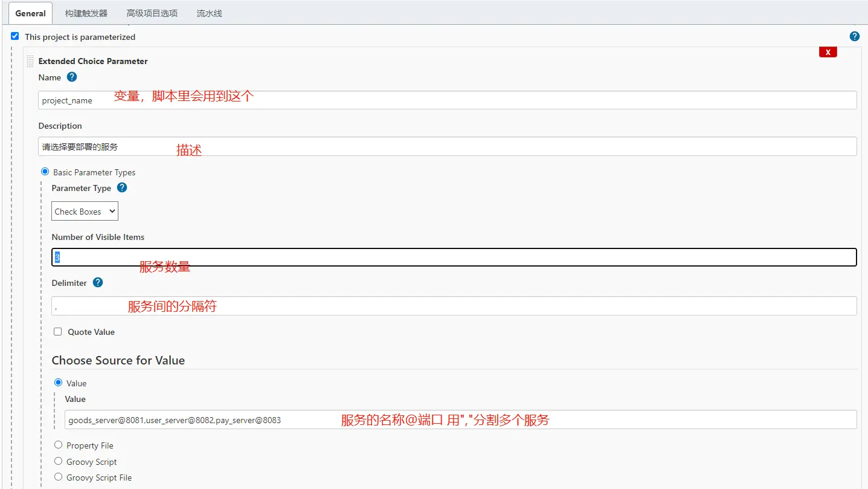Focus the Value field with goods_server@8081
Screen dimensions: 868x489
[x=460, y=420]
